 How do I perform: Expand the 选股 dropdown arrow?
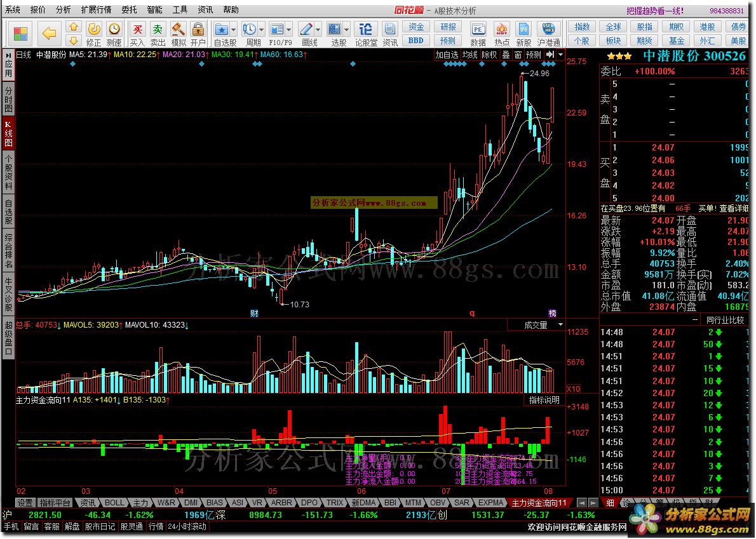click(x=347, y=29)
